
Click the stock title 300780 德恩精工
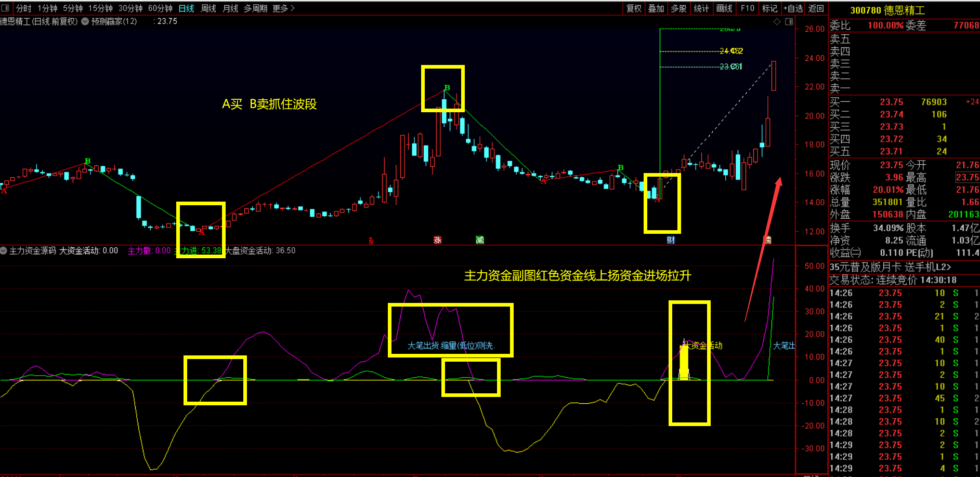[x=887, y=10]
